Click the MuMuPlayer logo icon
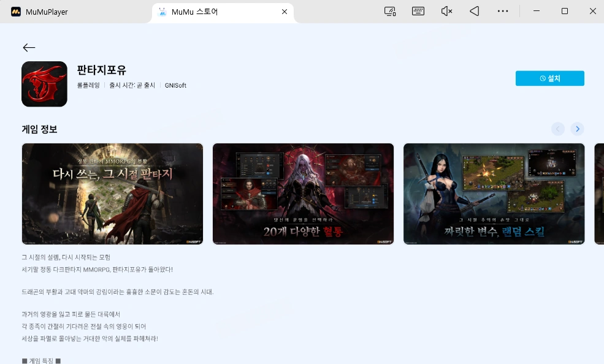Screen dimensions: 604x364 click(x=16, y=12)
